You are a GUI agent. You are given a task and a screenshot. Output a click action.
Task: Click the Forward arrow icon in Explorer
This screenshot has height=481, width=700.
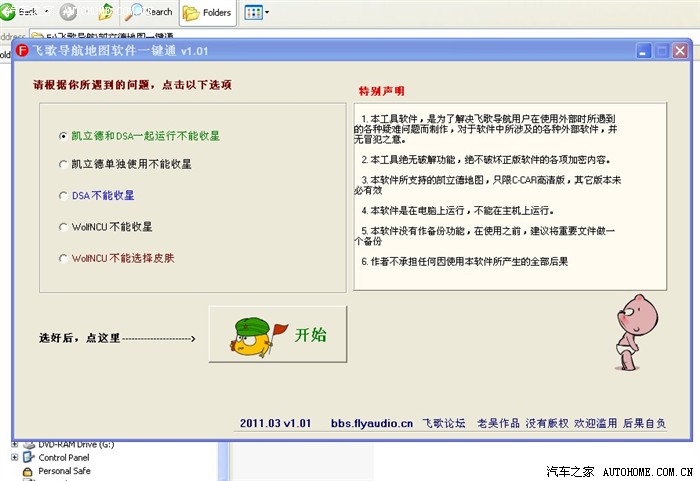(69, 12)
